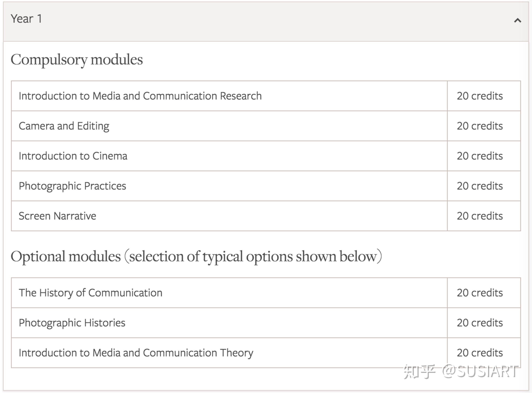Click 20 credits beside Photographic Histories

pyautogui.click(x=480, y=323)
